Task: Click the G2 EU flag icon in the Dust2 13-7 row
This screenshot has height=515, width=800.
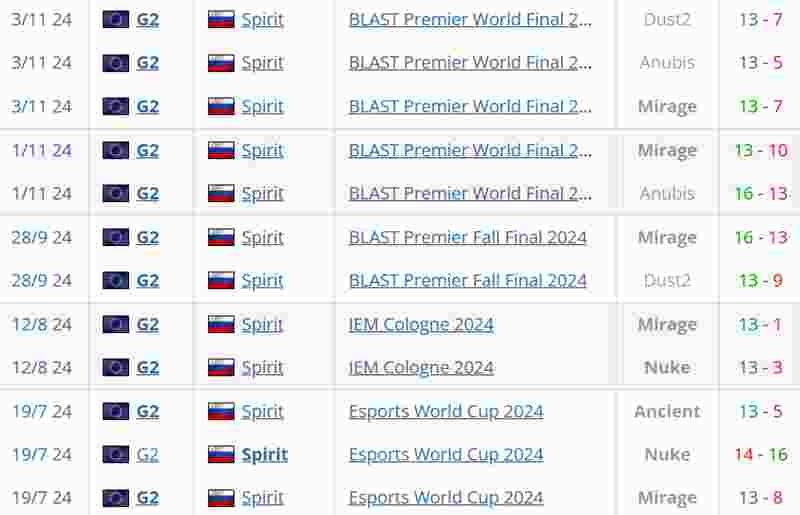Action: coord(116,19)
